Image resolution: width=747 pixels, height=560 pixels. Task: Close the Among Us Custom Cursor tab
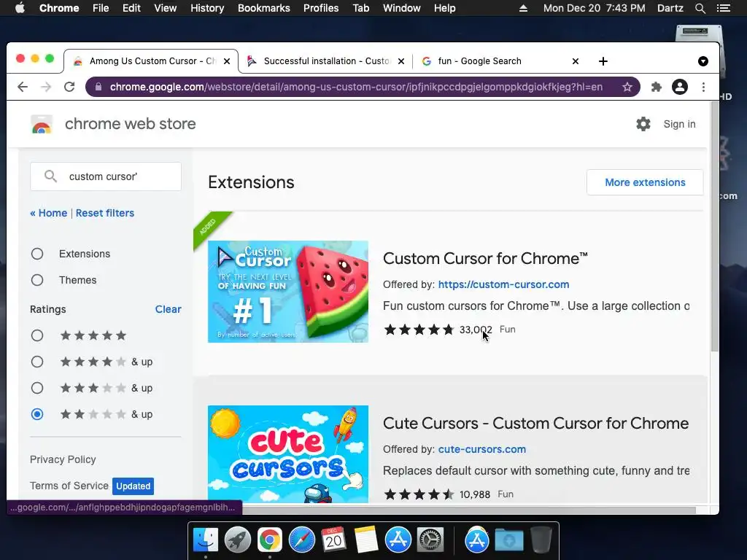coord(227,61)
